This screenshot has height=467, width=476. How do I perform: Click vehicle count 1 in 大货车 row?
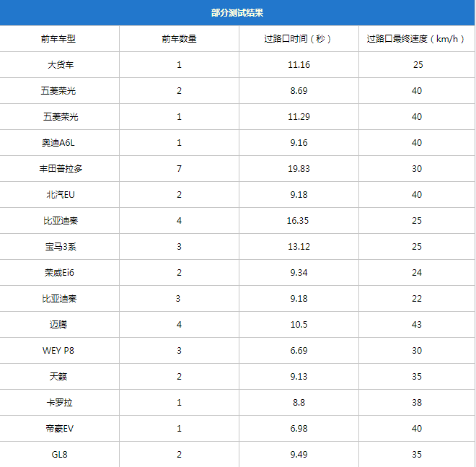179,65
